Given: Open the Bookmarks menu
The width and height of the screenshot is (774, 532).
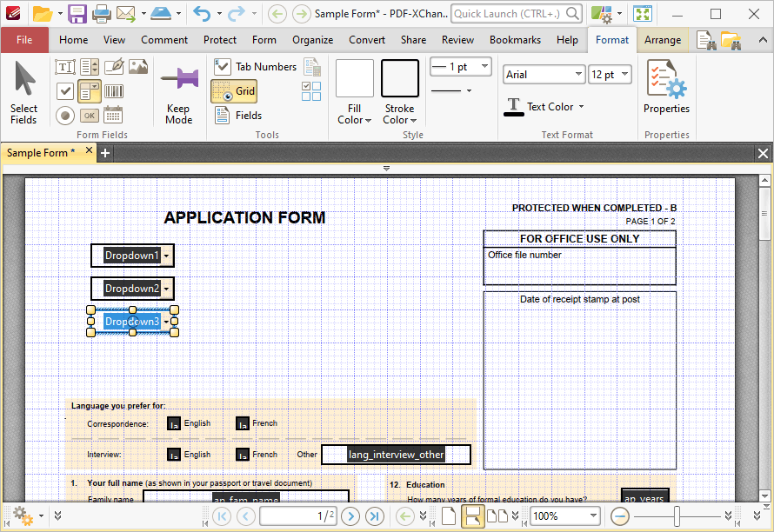Looking at the screenshot, I should (x=515, y=39).
